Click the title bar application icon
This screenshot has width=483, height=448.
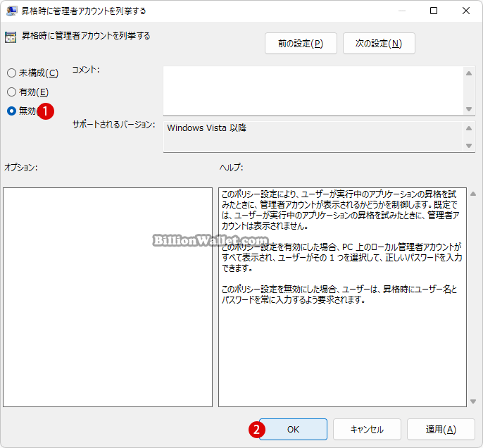click(x=11, y=11)
